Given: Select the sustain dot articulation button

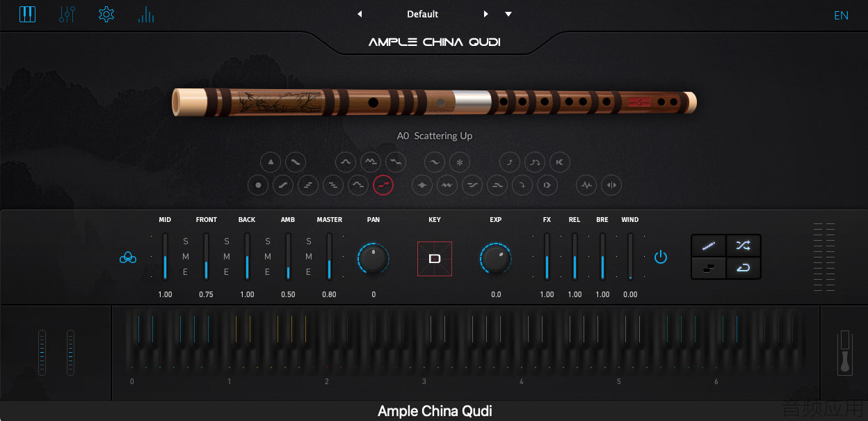Looking at the screenshot, I should coord(258,185).
